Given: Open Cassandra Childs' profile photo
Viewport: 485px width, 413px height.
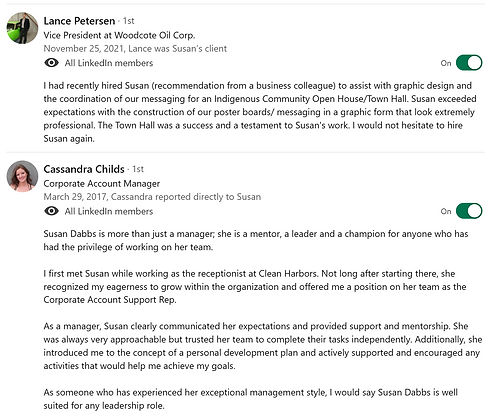Looking at the screenshot, I should (x=22, y=176).
